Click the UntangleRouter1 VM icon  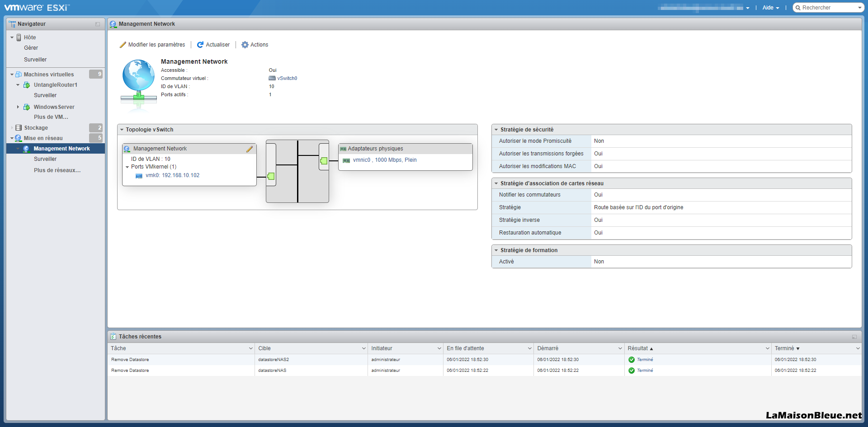pyautogui.click(x=27, y=85)
